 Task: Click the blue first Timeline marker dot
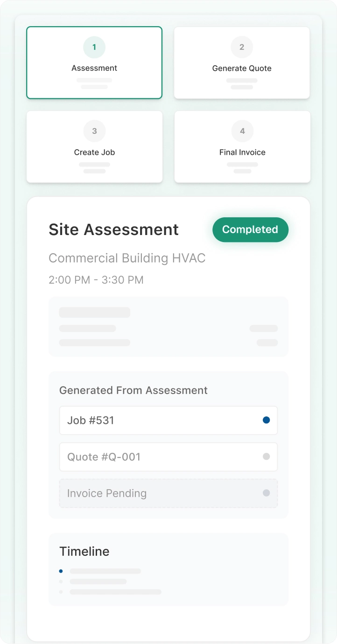coord(61,571)
